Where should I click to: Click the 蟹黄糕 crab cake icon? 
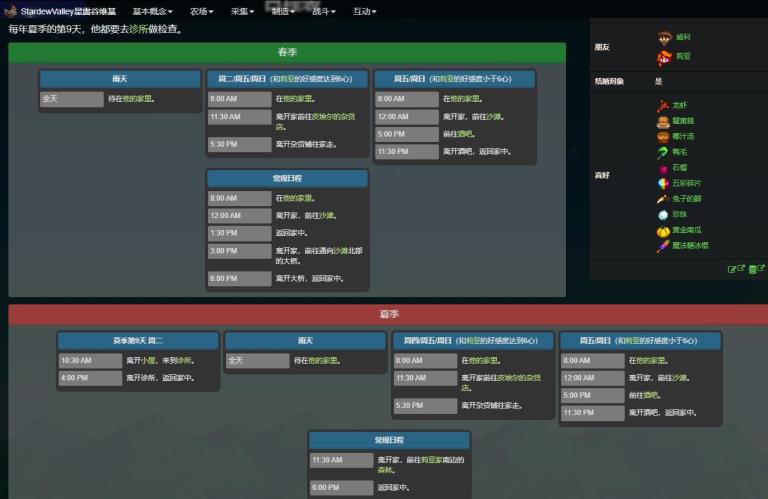tap(663, 121)
